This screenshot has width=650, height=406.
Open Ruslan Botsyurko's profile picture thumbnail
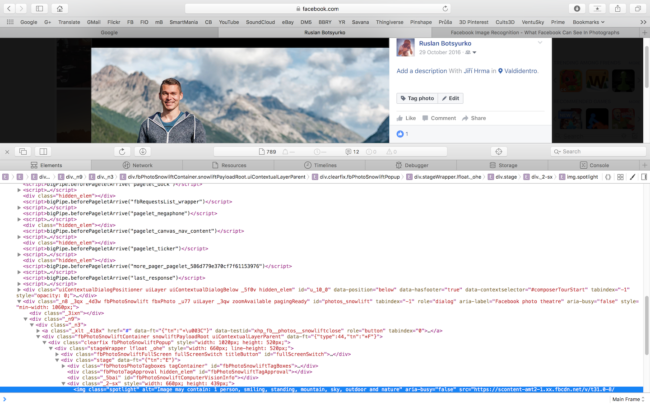(405, 47)
